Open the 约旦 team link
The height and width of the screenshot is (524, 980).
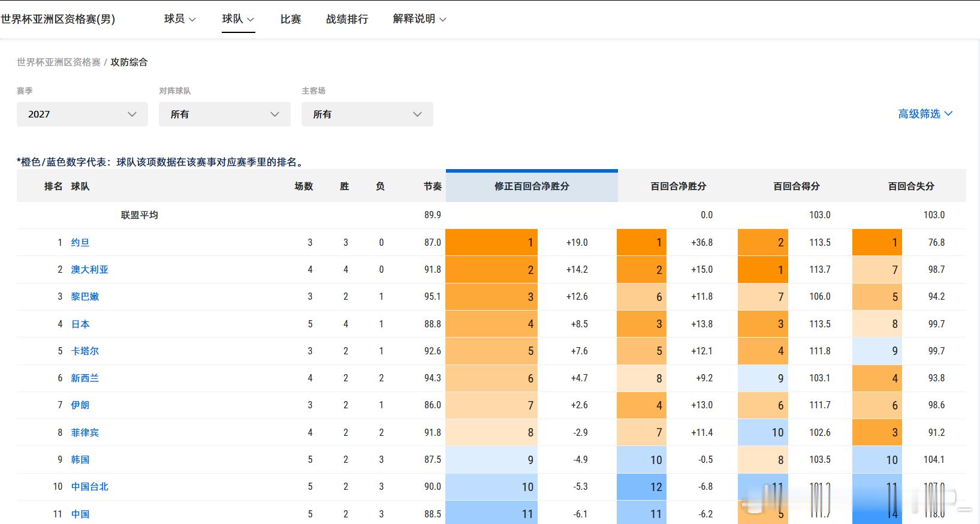pos(80,242)
